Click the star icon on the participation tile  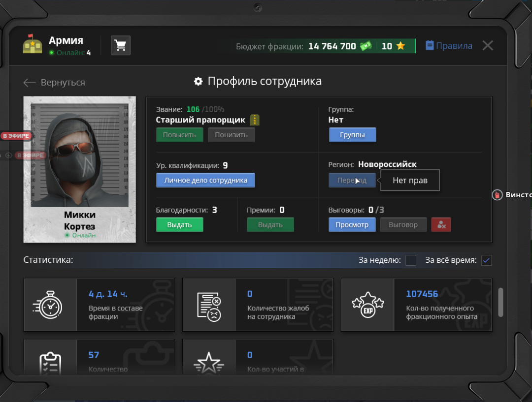point(209,362)
